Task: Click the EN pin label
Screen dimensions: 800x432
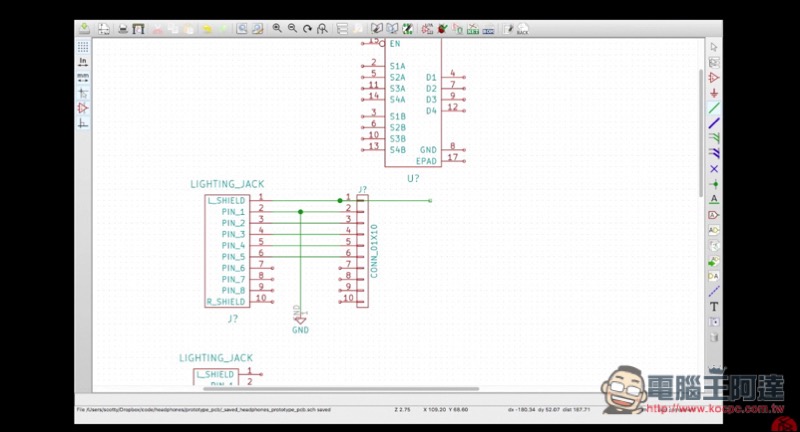Action: point(395,44)
